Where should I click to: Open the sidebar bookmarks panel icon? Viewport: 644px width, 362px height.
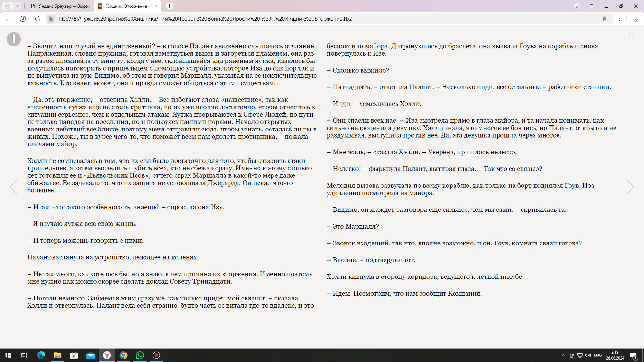tap(577, 6)
